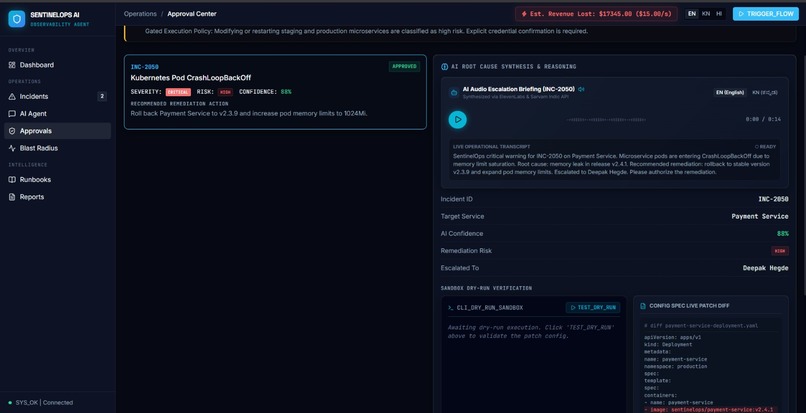
Task: Click the Kubernetes Pod CrashLoopBackOff title
Action: point(191,78)
